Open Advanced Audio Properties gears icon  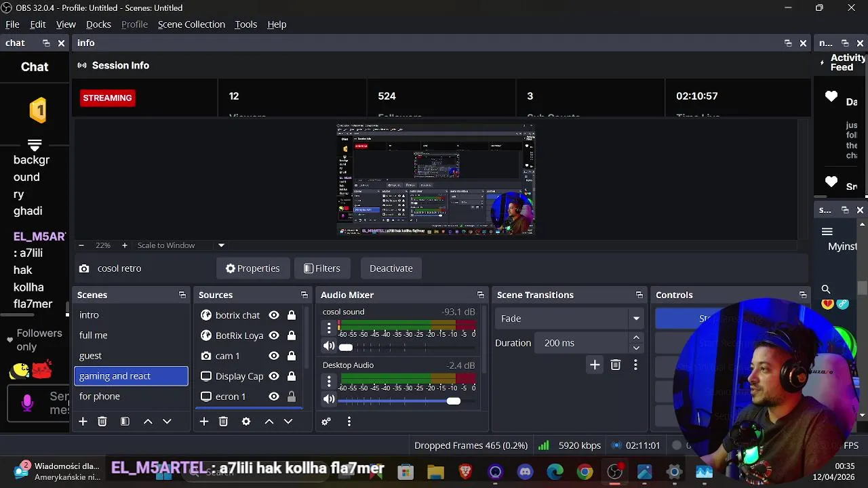click(326, 422)
